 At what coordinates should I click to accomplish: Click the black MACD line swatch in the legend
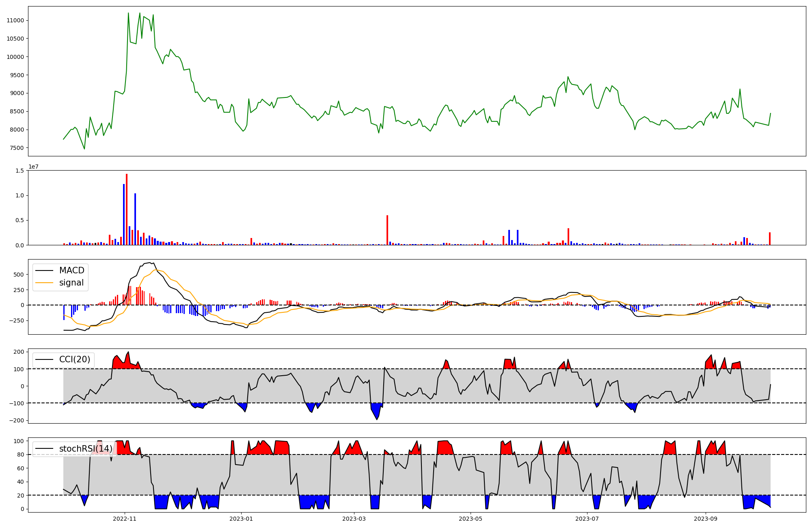coord(45,270)
